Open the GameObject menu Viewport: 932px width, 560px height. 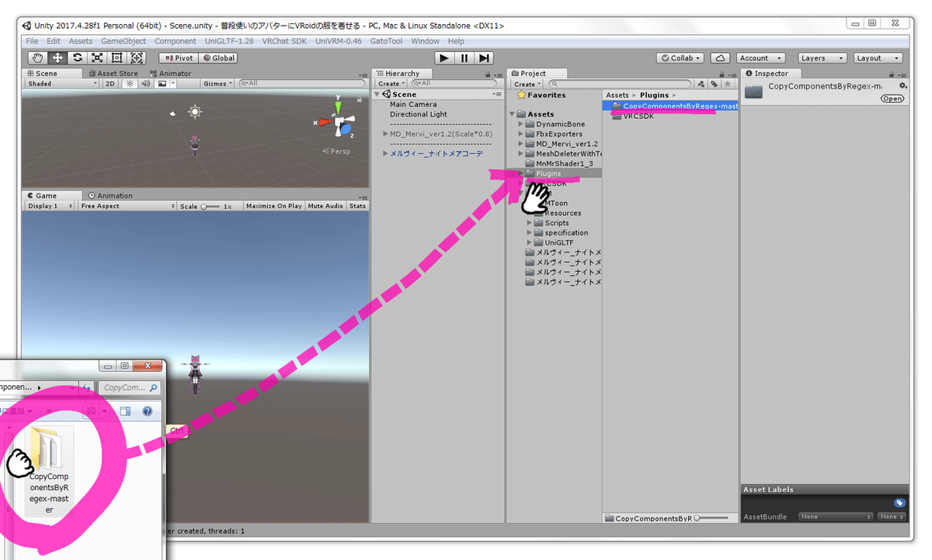(x=123, y=41)
